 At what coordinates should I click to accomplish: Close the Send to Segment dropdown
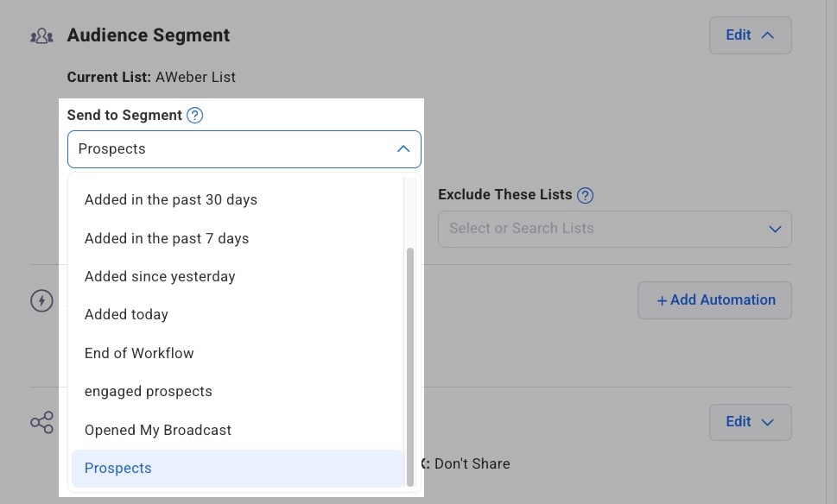[403, 149]
